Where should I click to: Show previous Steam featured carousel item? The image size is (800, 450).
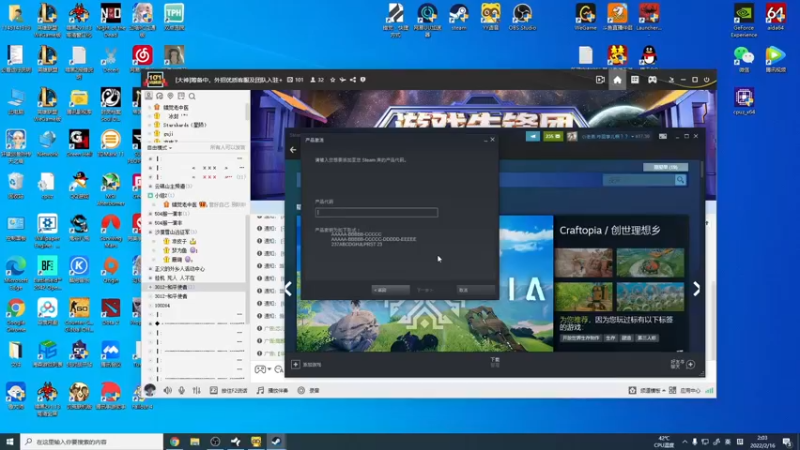(x=289, y=289)
